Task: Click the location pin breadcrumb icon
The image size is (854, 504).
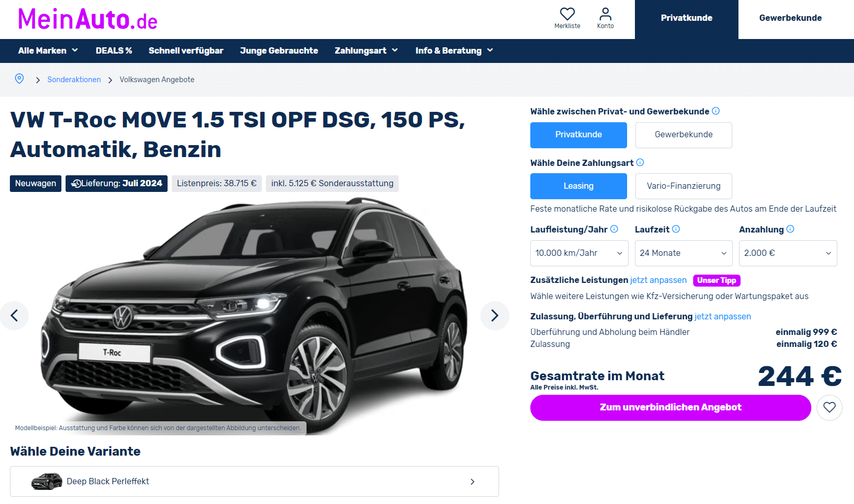Action: tap(19, 79)
